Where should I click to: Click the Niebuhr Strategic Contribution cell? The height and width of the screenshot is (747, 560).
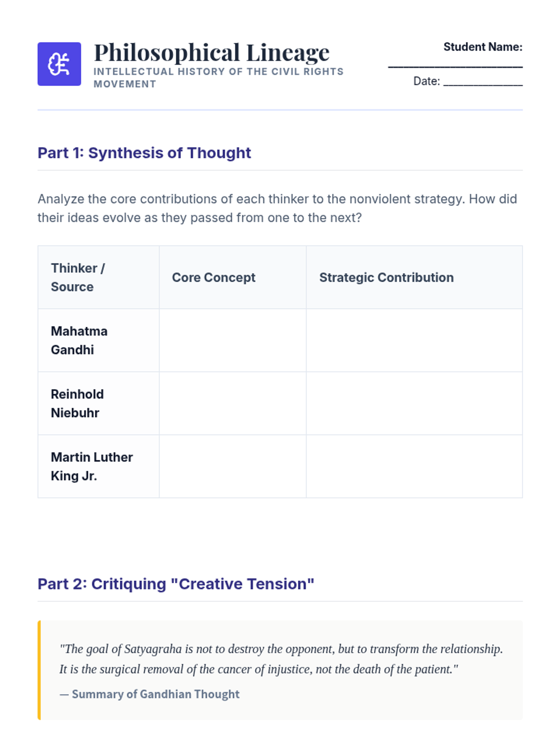[x=414, y=403]
